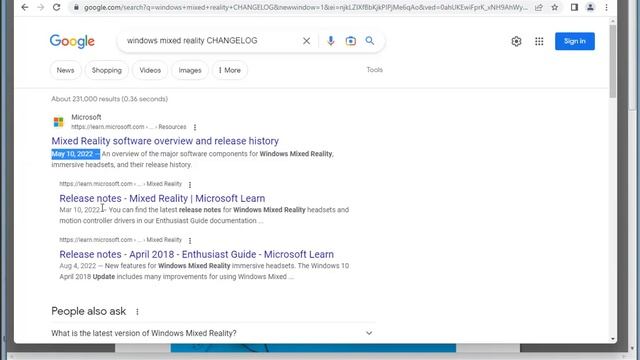Click the browser forward arrow
The height and width of the screenshot is (360, 640).
click(40, 7)
